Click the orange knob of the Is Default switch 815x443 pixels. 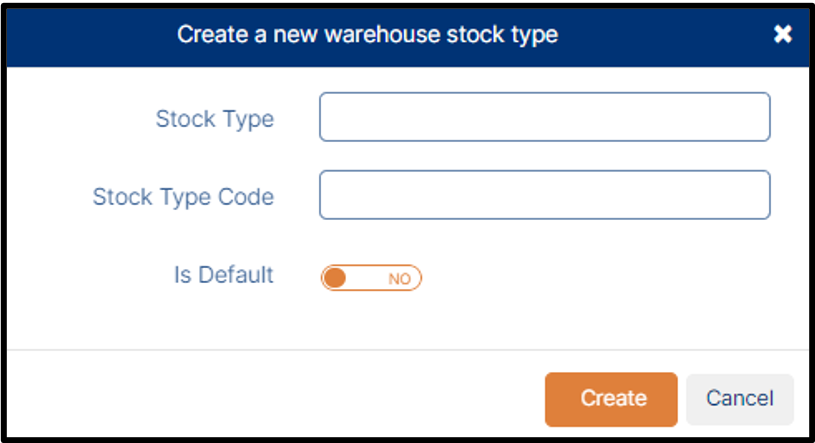tap(336, 278)
